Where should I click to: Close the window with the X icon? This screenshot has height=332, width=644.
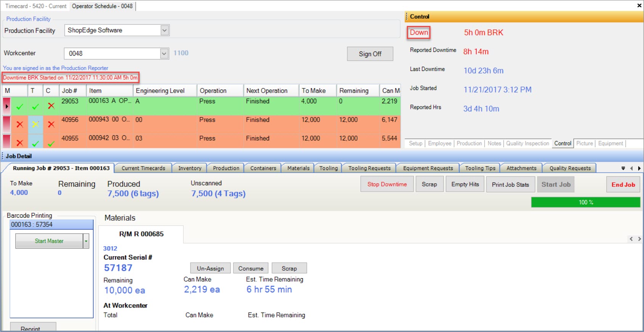639,5
